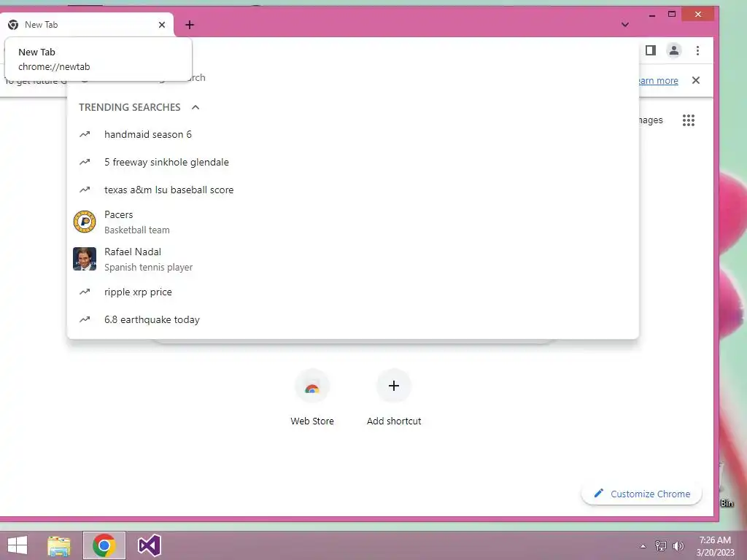Screen dimensions: 747x560
Task: Open the taskbar clock and date
Action: pos(715,546)
